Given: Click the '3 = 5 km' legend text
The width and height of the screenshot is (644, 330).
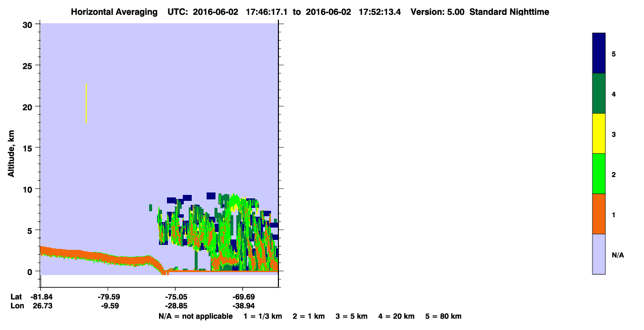Looking at the screenshot, I should [352, 317].
